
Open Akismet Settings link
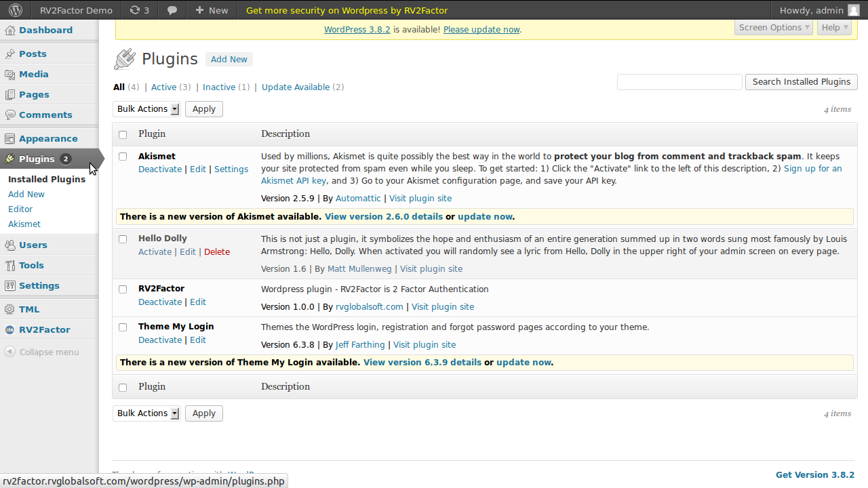click(231, 169)
